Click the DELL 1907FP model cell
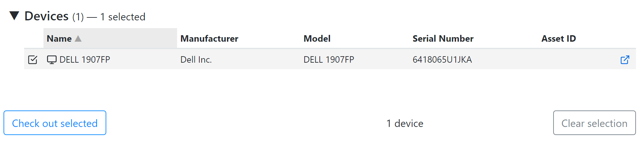The image size is (644, 146). click(329, 60)
